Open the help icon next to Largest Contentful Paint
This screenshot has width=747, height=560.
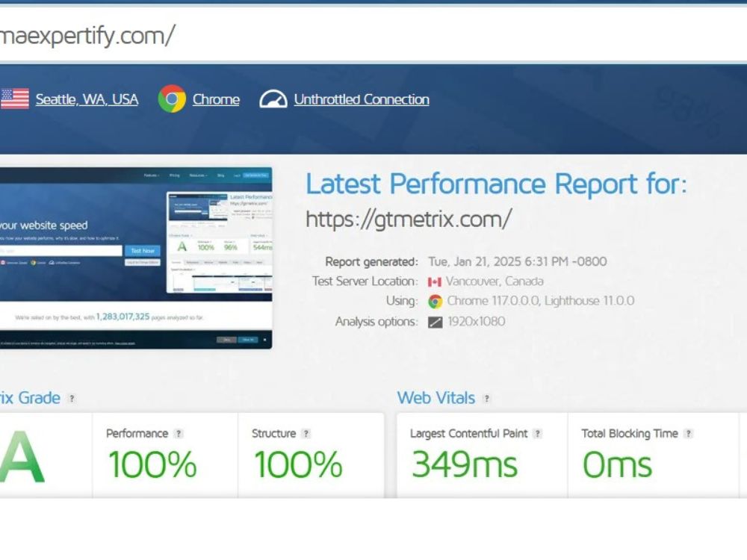pyautogui.click(x=537, y=433)
